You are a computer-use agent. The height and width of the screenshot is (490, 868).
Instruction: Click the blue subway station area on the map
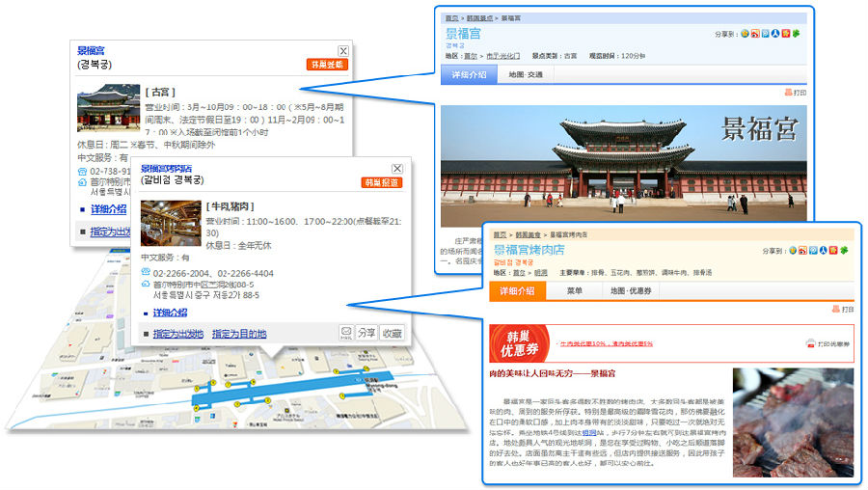pyautogui.click(x=292, y=388)
